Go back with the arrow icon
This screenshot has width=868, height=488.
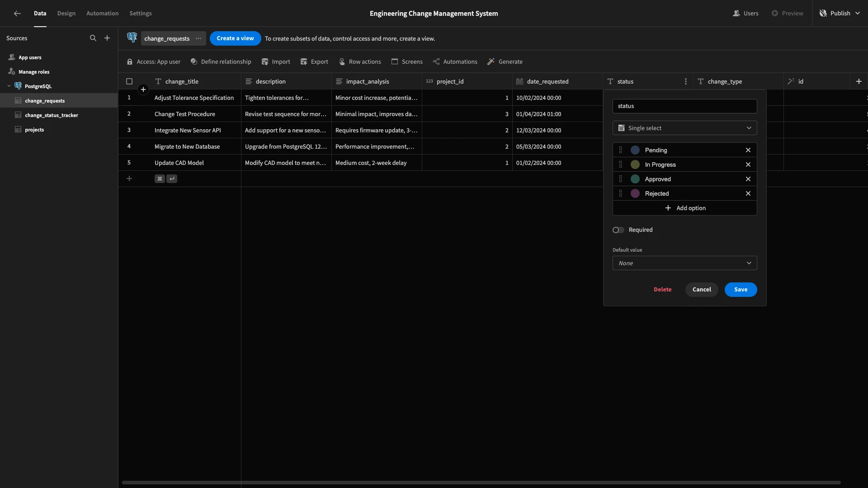coord(17,14)
